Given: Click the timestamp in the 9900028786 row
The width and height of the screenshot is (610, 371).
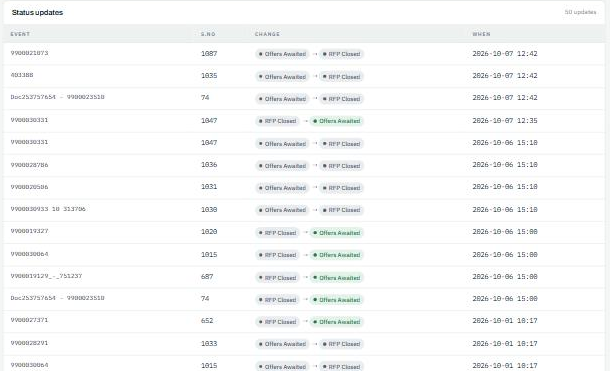Looking at the screenshot, I should (505, 164).
